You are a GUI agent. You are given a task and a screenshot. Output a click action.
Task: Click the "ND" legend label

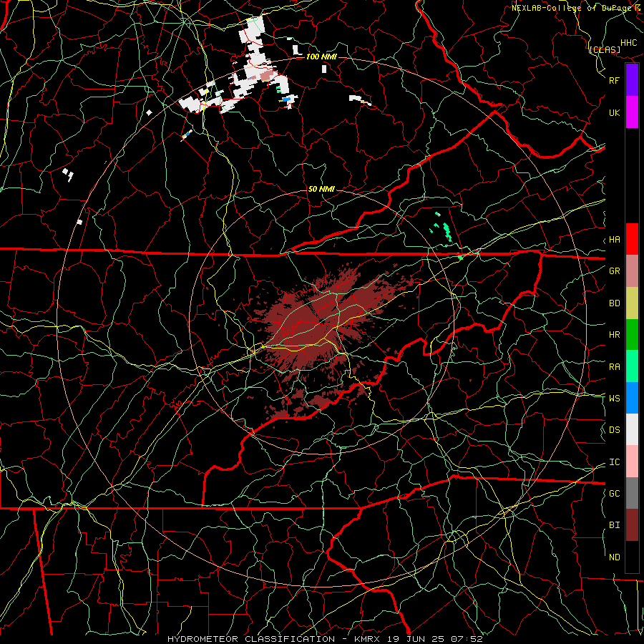point(614,557)
